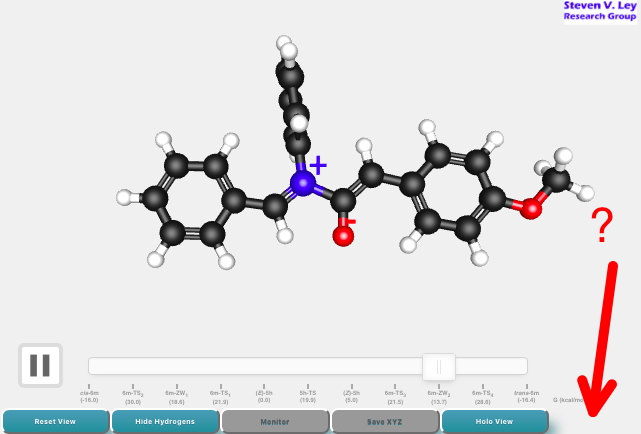Click the red methoxy oxygen atom
Image resolution: width=641 pixels, height=434 pixels.
click(530, 209)
